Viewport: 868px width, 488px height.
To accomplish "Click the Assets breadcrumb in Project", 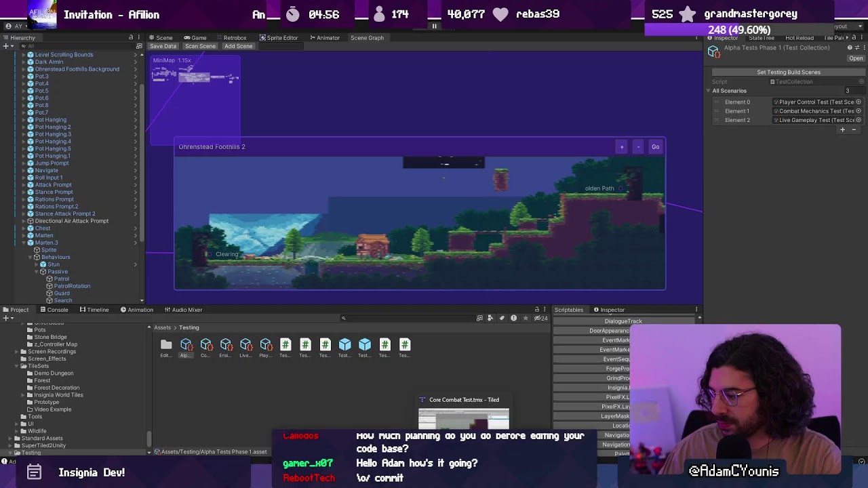I will point(162,328).
